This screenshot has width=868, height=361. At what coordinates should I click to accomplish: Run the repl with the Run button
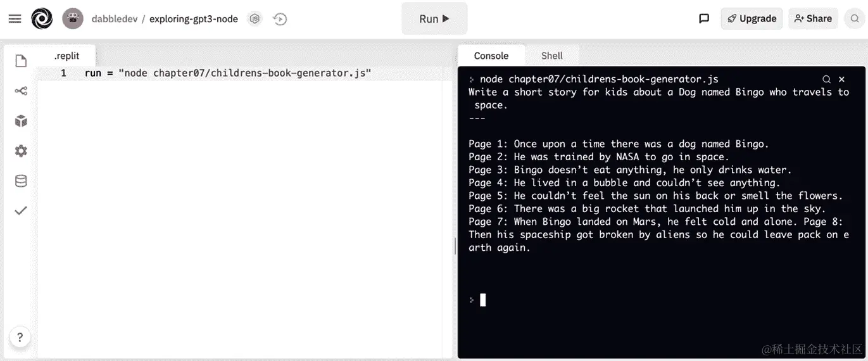(x=434, y=19)
